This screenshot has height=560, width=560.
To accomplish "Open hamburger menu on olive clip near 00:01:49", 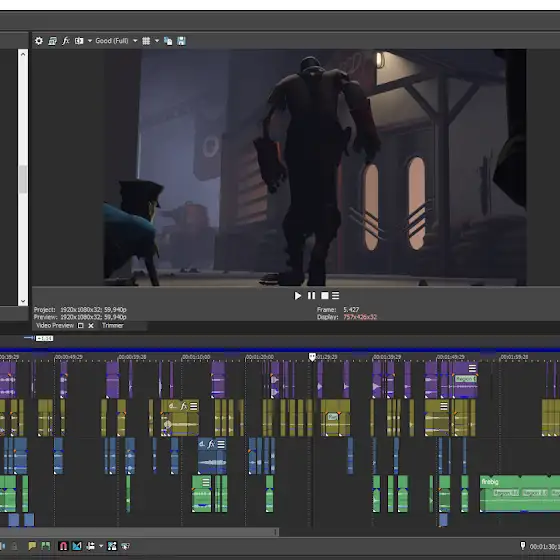I will point(444,406).
